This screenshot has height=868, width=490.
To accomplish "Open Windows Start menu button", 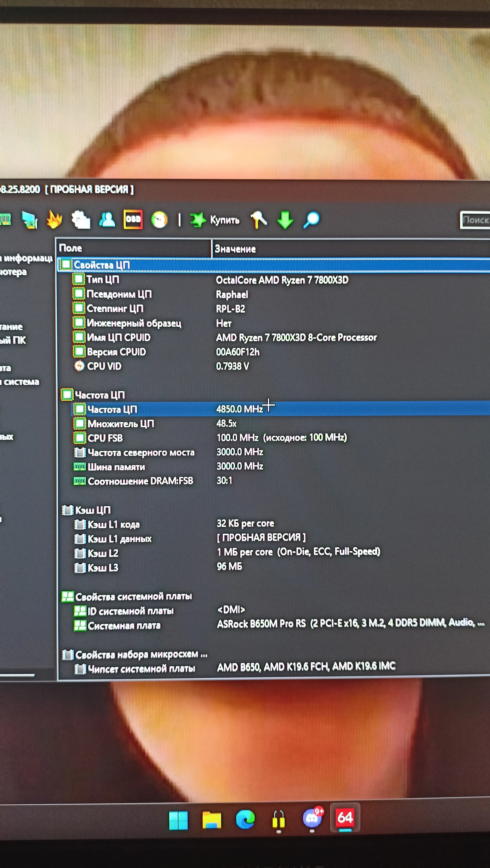I will [178, 820].
